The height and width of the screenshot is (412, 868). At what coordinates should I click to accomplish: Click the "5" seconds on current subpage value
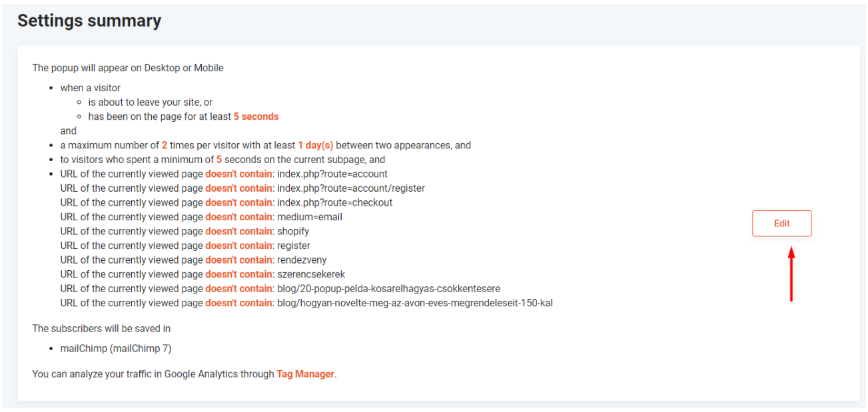[219, 160]
